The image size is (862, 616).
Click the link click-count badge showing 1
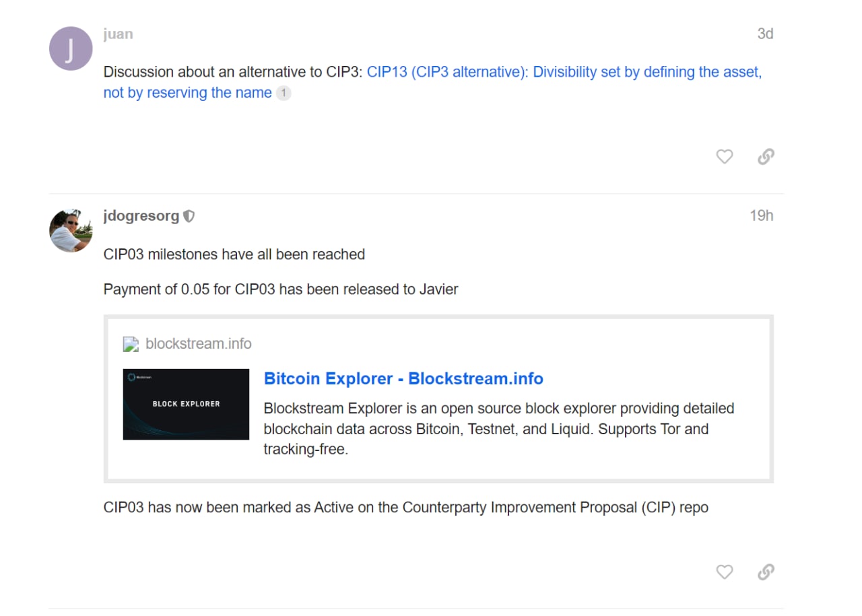pos(284,94)
